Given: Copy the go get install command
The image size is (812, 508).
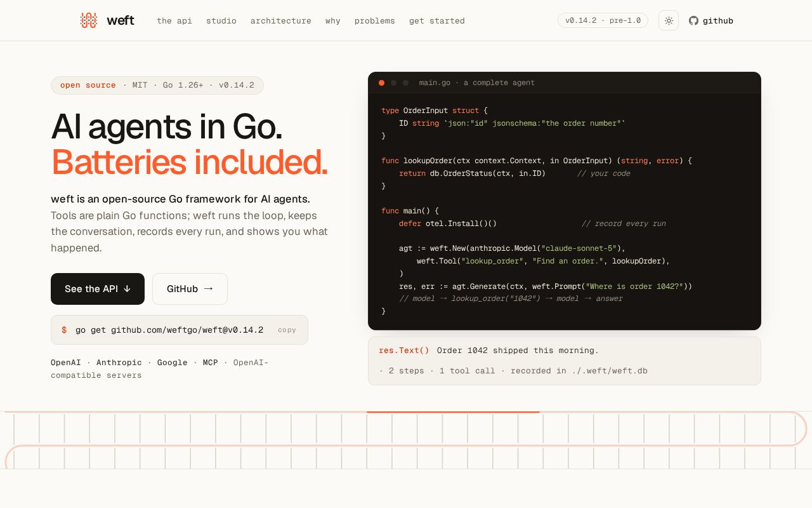Looking at the screenshot, I should 287,330.
